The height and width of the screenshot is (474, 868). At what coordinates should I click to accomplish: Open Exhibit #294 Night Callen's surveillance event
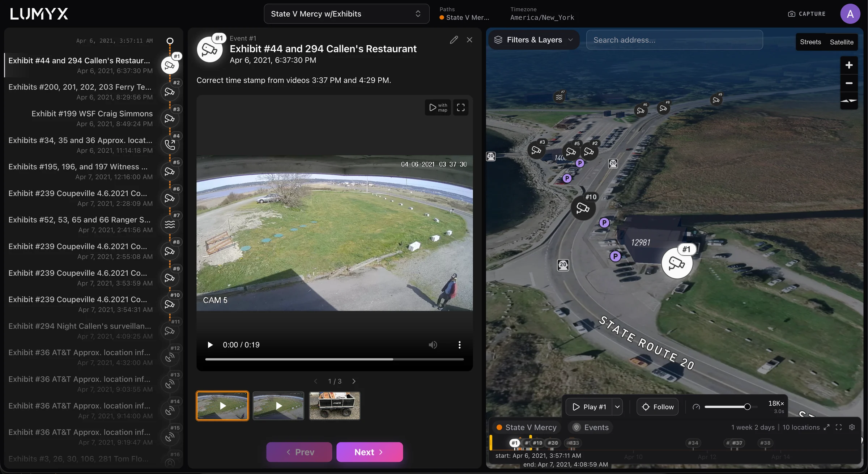point(80,331)
